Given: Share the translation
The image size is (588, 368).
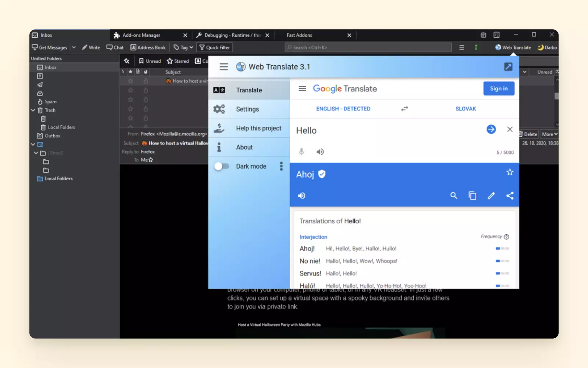Looking at the screenshot, I should [x=510, y=196].
